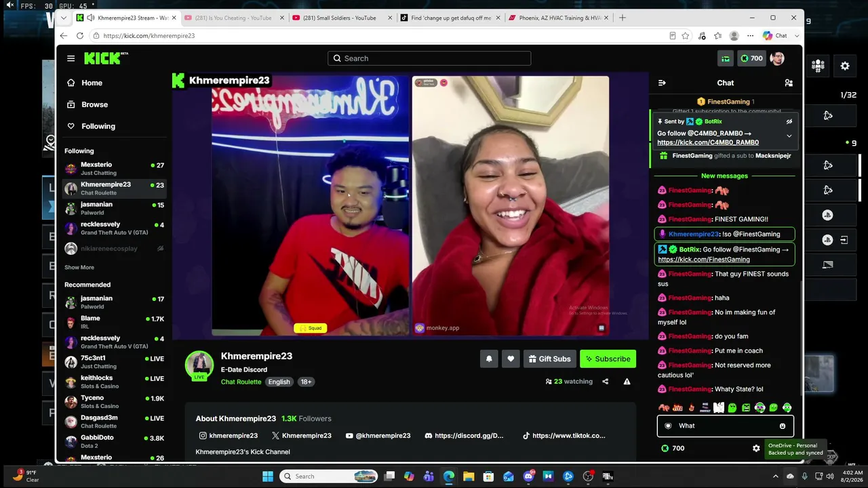Open the Chat Roulette category link
868x488 pixels.
point(241,382)
